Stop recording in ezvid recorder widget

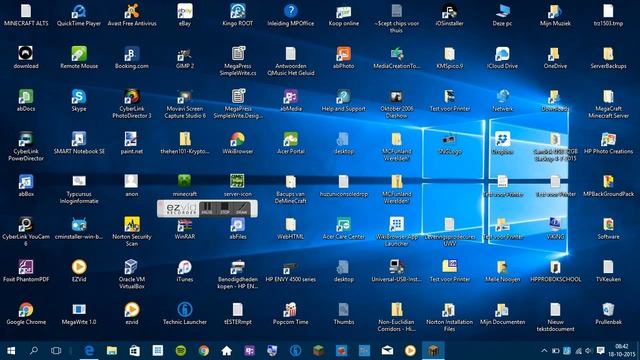point(224,208)
